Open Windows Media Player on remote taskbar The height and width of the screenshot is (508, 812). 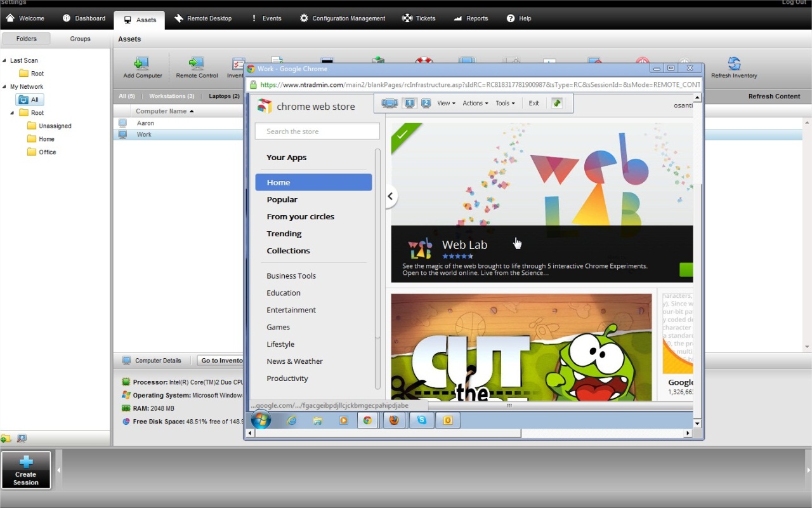point(344,420)
